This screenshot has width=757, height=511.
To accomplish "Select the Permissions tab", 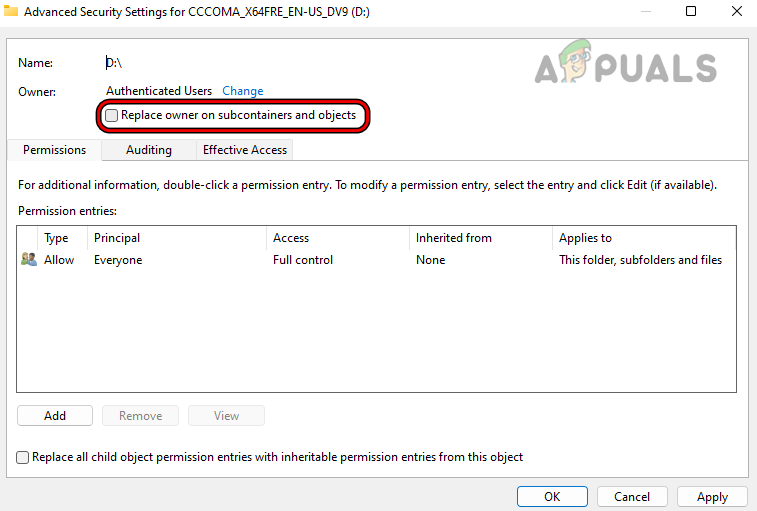I will click(x=54, y=150).
